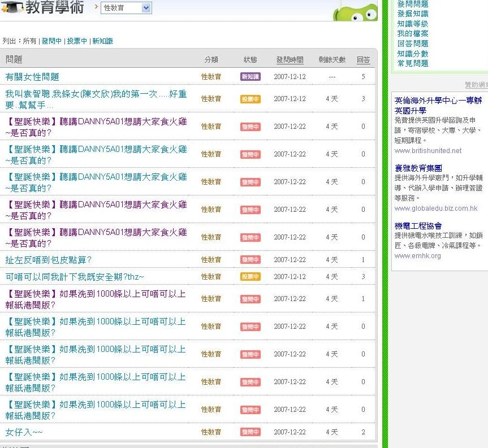The width and height of the screenshot is (488, 448).
Task: Click the 回答 column header
Action: pyautogui.click(x=363, y=59)
